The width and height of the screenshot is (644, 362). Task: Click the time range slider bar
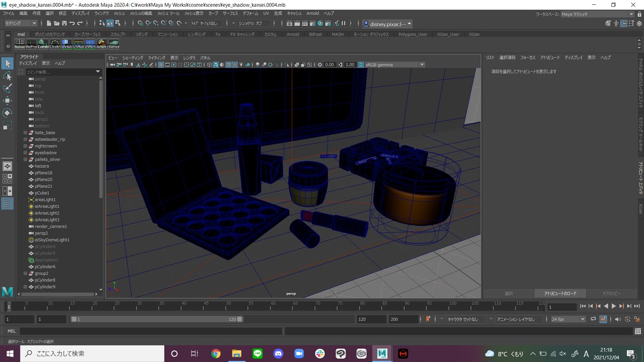[x=157, y=319]
